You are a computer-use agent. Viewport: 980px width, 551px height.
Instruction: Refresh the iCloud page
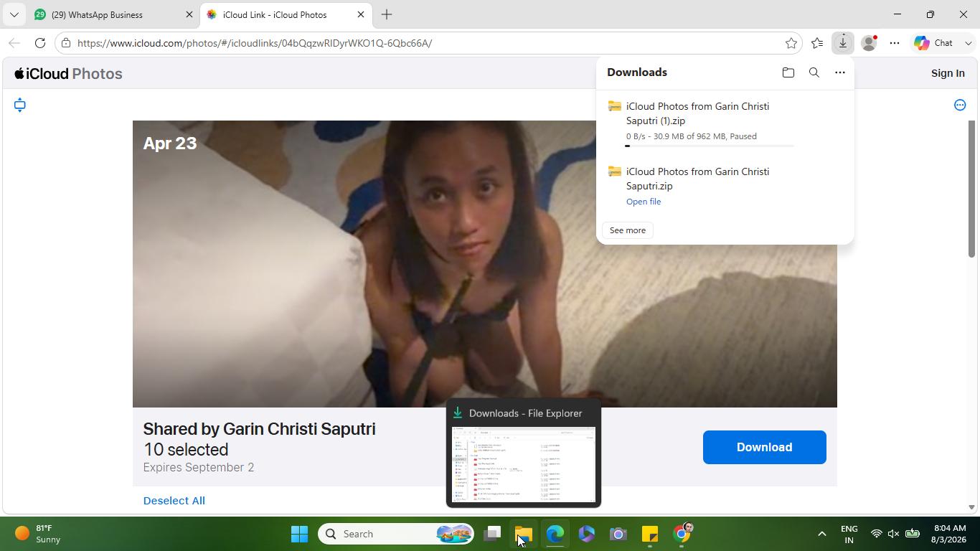40,43
